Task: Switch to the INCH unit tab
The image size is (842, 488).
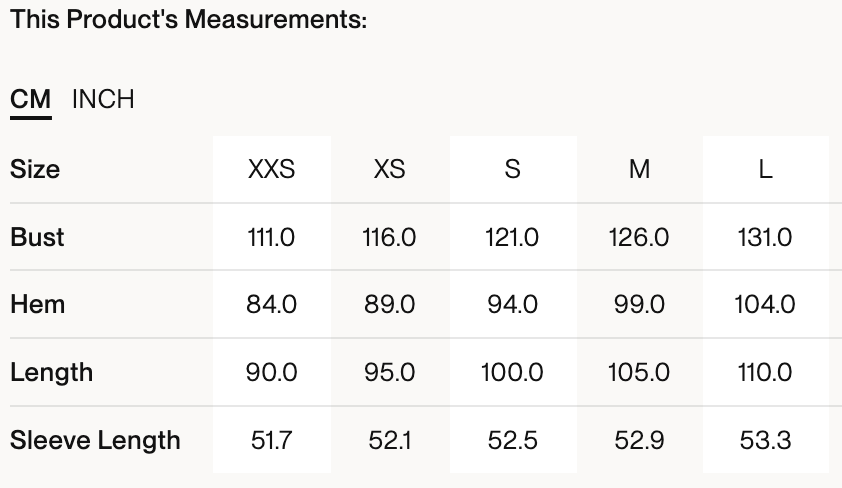Action: (x=103, y=100)
